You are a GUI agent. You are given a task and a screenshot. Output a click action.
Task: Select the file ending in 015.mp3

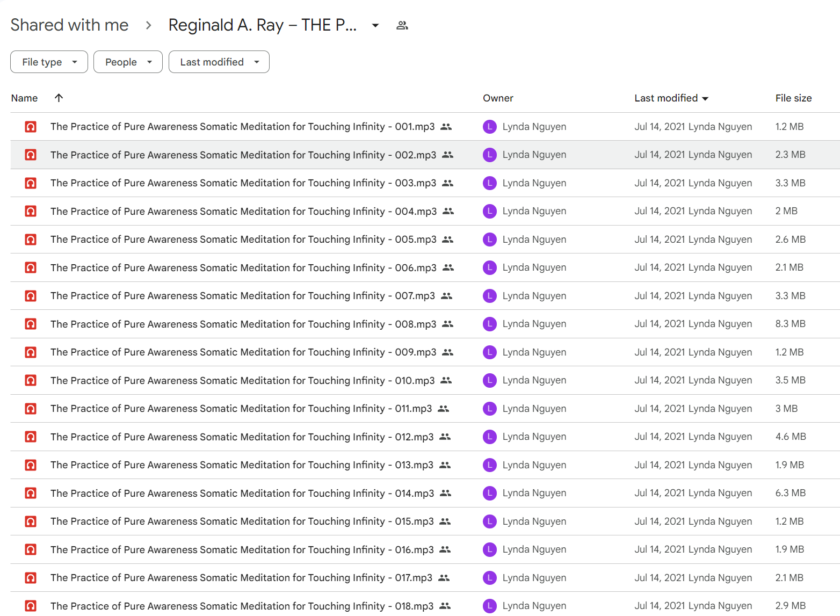425,521
